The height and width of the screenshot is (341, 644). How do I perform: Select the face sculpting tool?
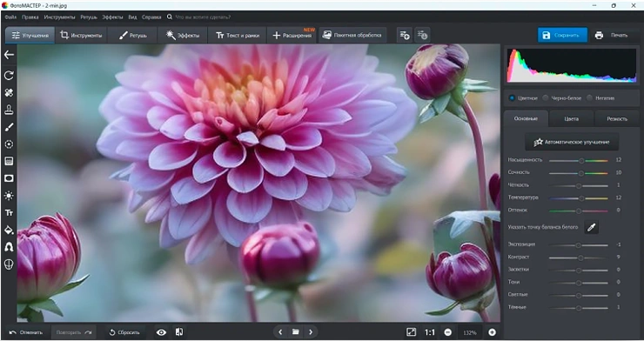click(x=9, y=264)
